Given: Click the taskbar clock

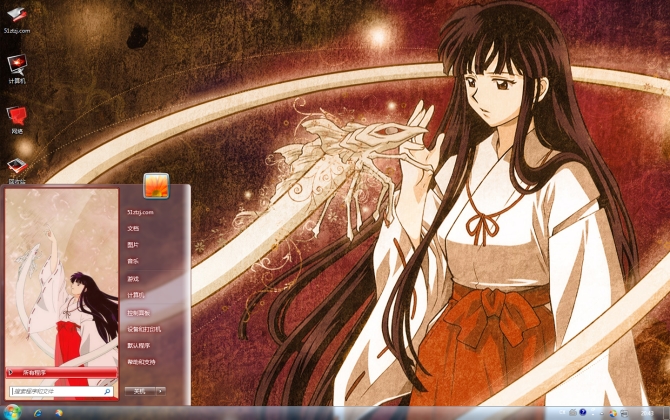Looking at the screenshot, I should tap(647, 413).
